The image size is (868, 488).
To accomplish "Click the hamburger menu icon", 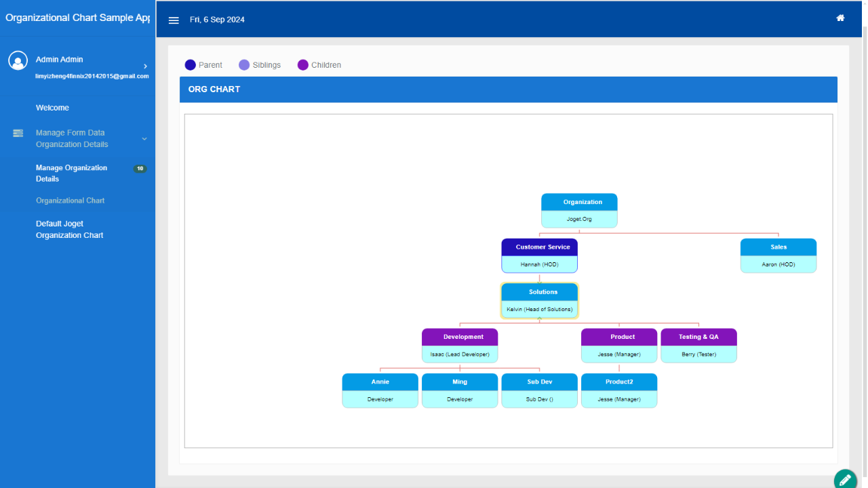I will click(174, 20).
